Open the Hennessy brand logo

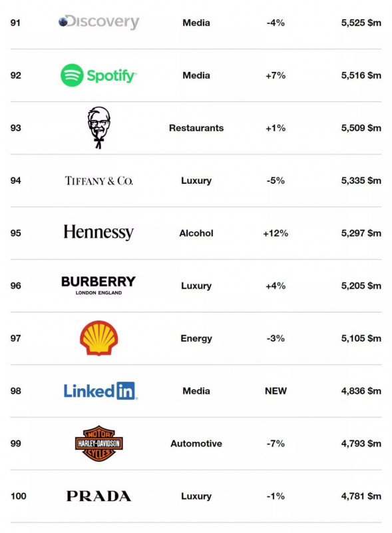coord(98,233)
